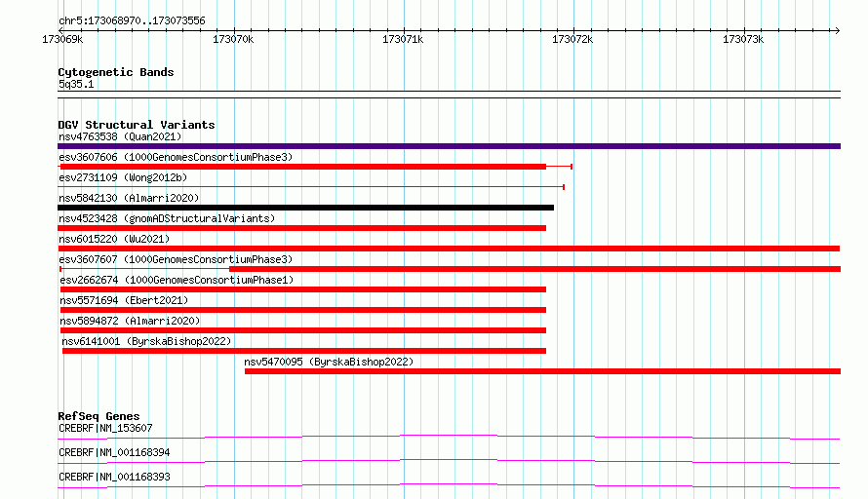Click the chr5:173068970..173073556 coordinate label
Image resolution: width=868 pixels, height=499 pixels.
point(132,20)
